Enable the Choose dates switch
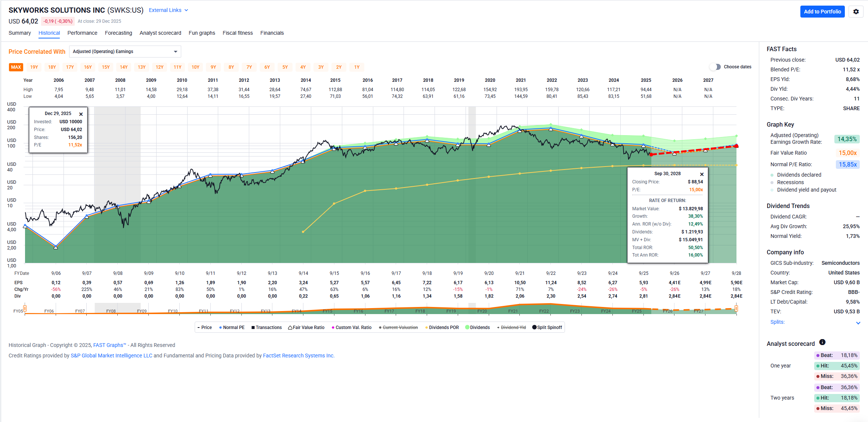 pos(715,67)
